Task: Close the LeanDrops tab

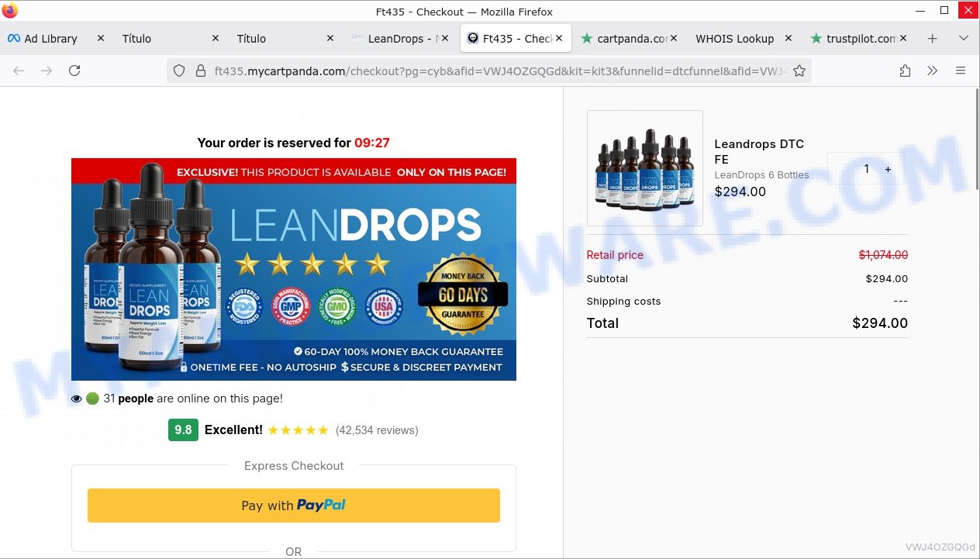Action: click(x=445, y=38)
